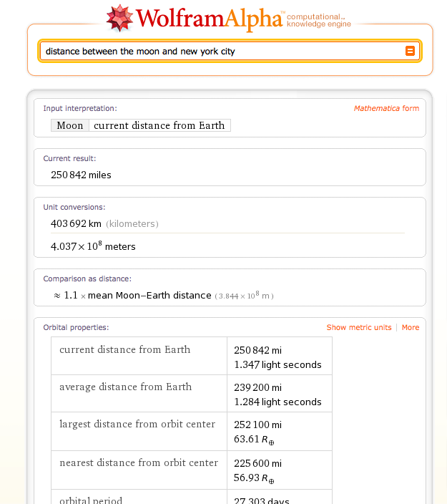This screenshot has height=504, width=447.
Task: Click the 250 842 miles current result
Action: click(81, 175)
